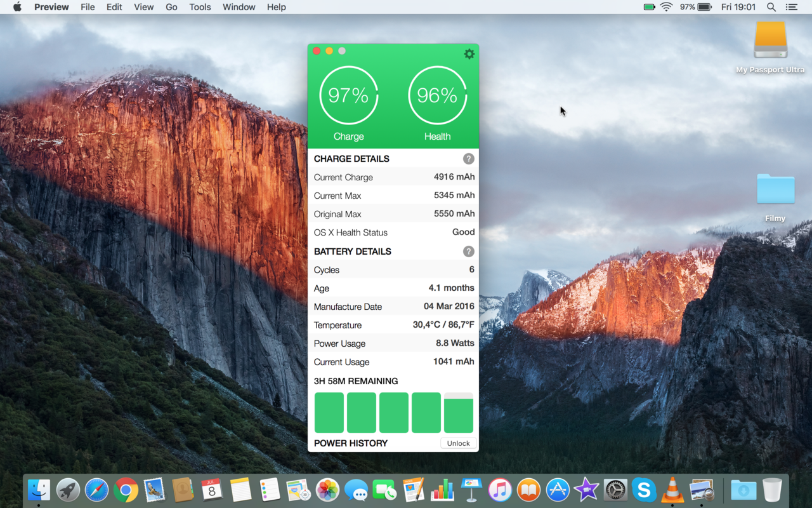Image resolution: width=812 pixels, height=508 pixels.
Task: Launch iTunes music note in Dock
Action: (x=500, y=490)
